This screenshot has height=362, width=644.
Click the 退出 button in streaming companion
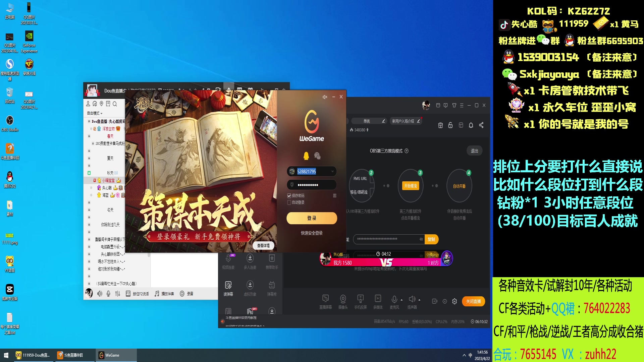[474, 151]
